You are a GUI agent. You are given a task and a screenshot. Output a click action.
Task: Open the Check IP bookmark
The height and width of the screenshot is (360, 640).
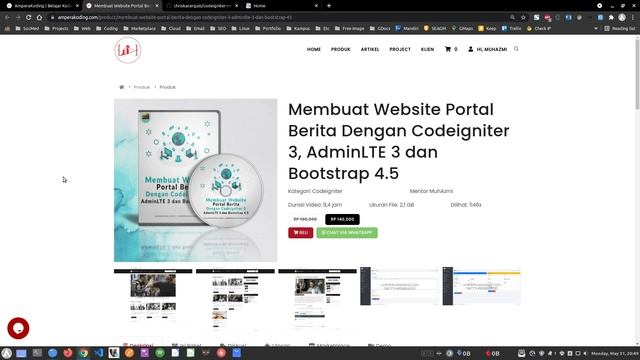[x=539, y=29]
